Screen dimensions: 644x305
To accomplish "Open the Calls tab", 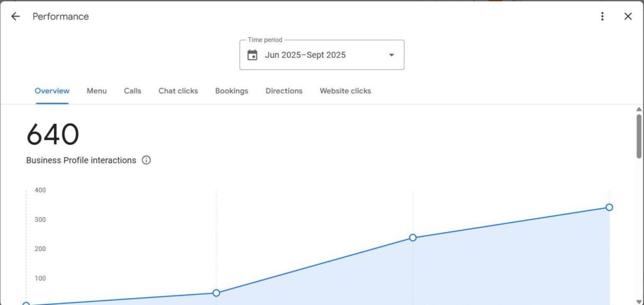I will pyautogui.click(x=133, y=91).
